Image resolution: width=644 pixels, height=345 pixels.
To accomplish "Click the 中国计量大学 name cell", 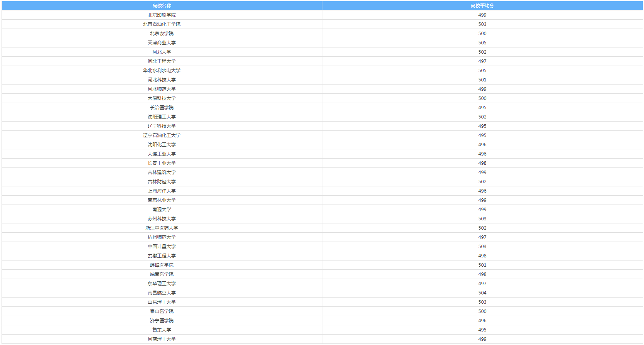I will point(162,247).
